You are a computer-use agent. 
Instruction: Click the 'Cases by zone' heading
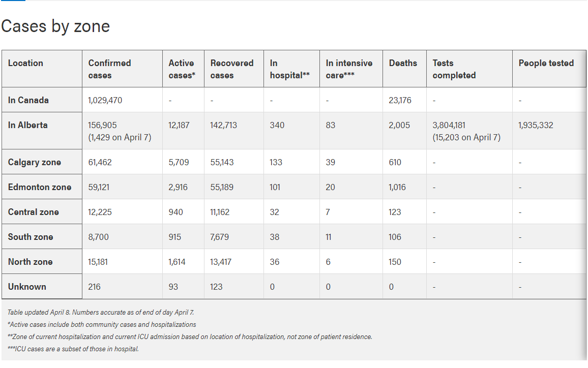pos(55,26)
